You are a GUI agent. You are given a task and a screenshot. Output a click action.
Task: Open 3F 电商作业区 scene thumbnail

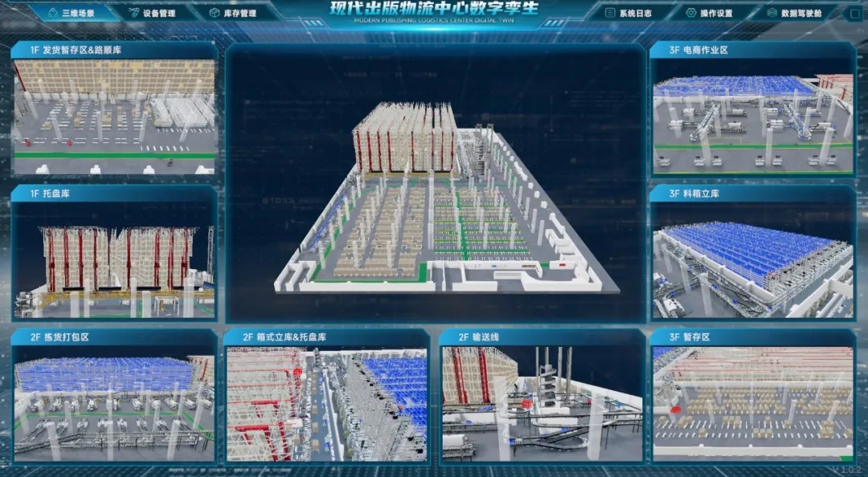point(753,116)
